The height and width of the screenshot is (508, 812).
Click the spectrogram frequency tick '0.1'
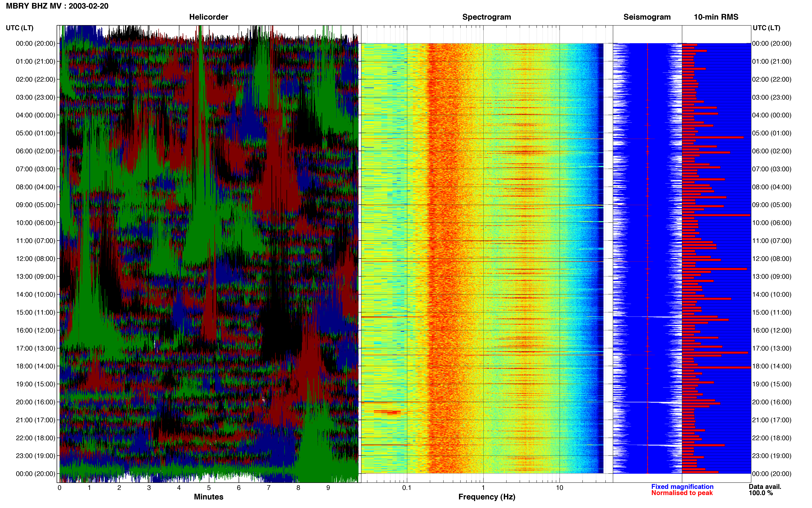pos(407,488)
